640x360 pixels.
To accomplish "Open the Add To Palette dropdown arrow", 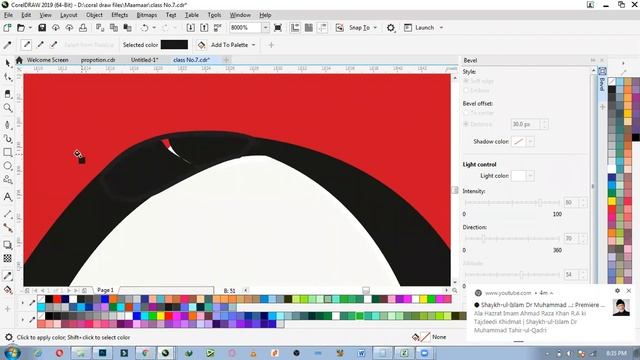I will click(x=253, y=45).
